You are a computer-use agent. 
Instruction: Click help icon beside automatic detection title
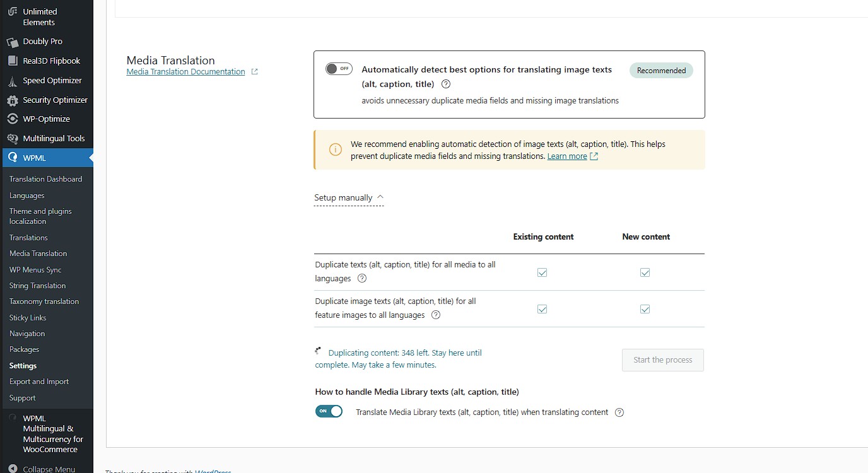click(x=446, y=84)
